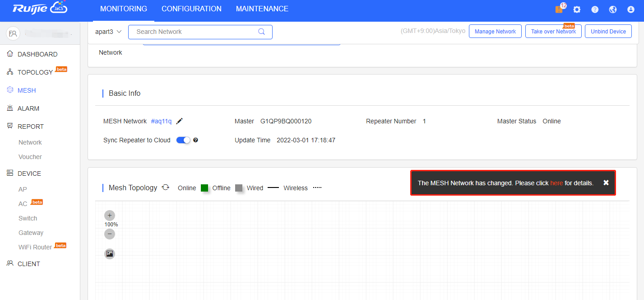Click the Search Network input field
Screen dimensions: 644x300
coord(194,32)
